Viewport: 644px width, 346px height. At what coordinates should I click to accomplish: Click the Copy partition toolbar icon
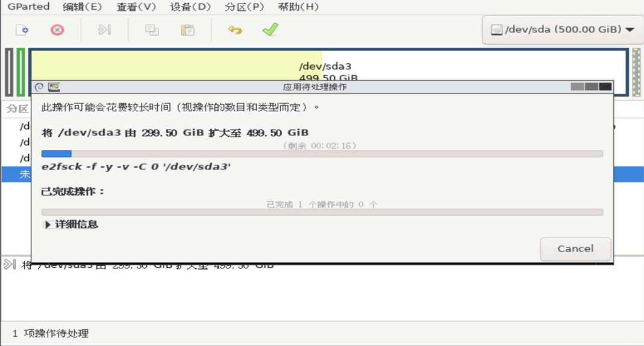click(152, 30)
